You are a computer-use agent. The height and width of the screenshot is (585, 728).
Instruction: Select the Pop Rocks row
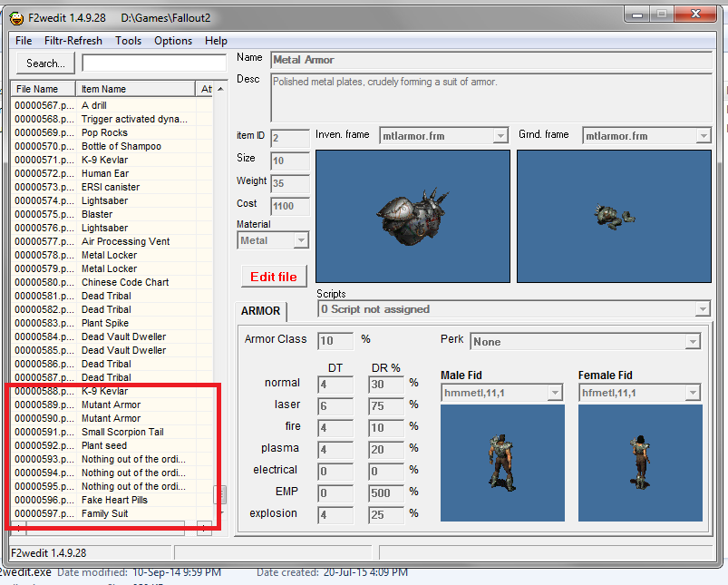[x=112, y=132]
